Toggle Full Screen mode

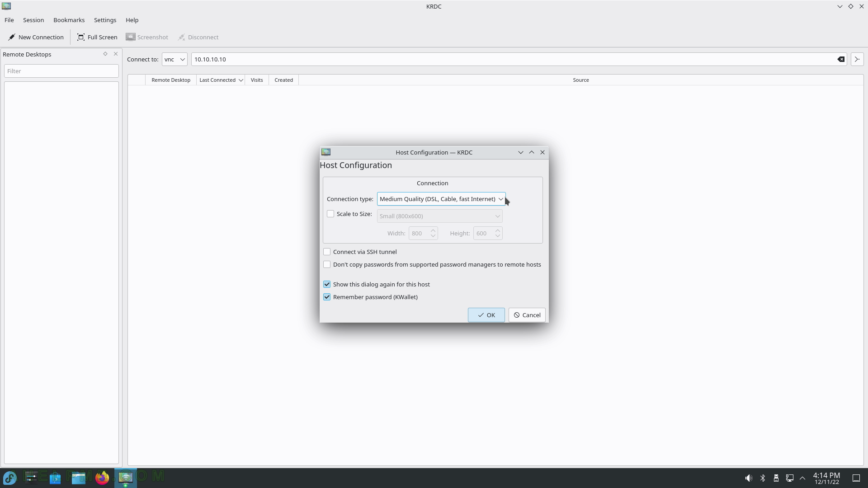tap(97, 37)
